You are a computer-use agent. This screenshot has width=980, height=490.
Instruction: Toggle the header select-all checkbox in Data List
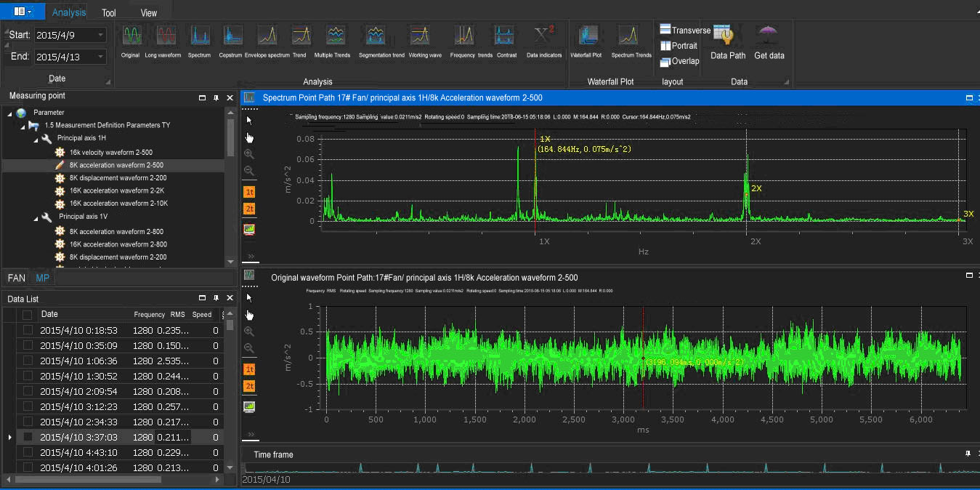pyautogui.click(x=28, y=315)
